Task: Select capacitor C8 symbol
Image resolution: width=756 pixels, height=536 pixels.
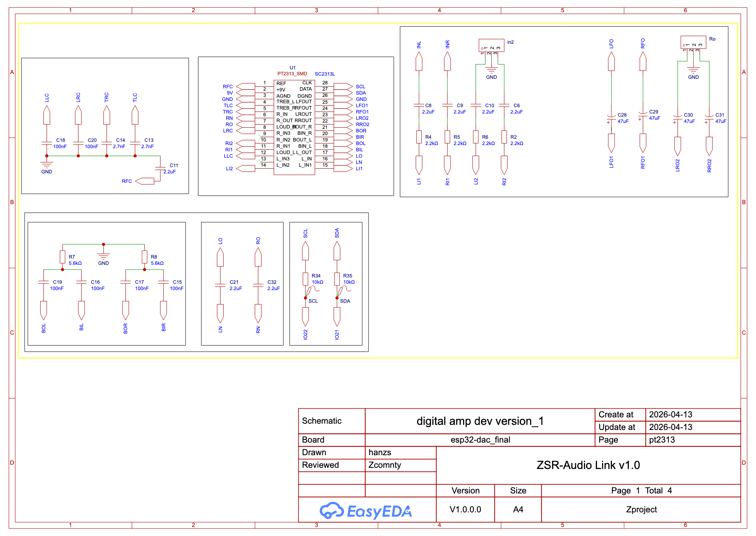Action: (x=419, y=105)
